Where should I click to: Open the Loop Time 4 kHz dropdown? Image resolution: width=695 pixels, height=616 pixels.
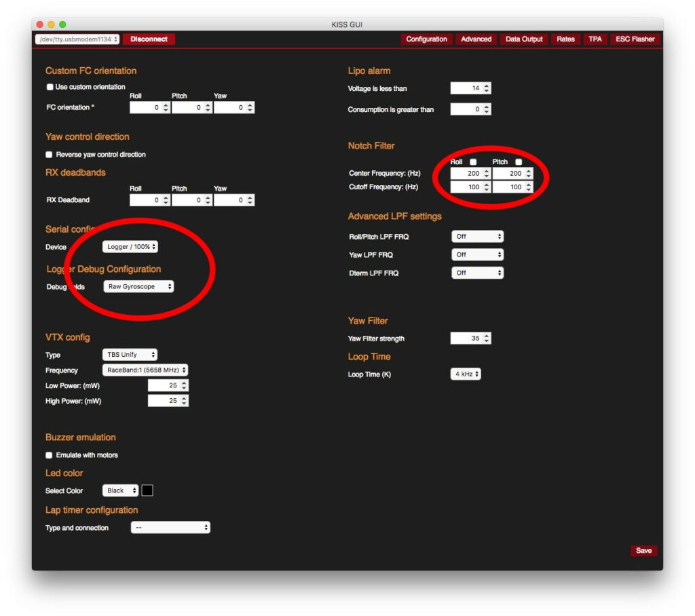[x=466, y=374]
